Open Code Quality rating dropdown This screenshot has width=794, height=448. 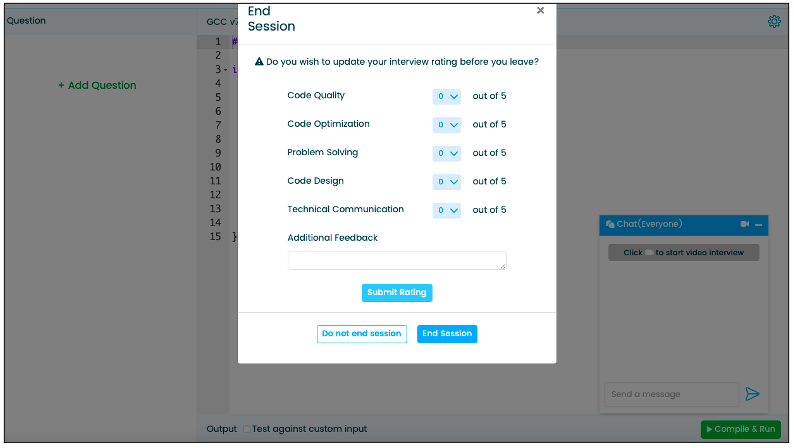447,96
